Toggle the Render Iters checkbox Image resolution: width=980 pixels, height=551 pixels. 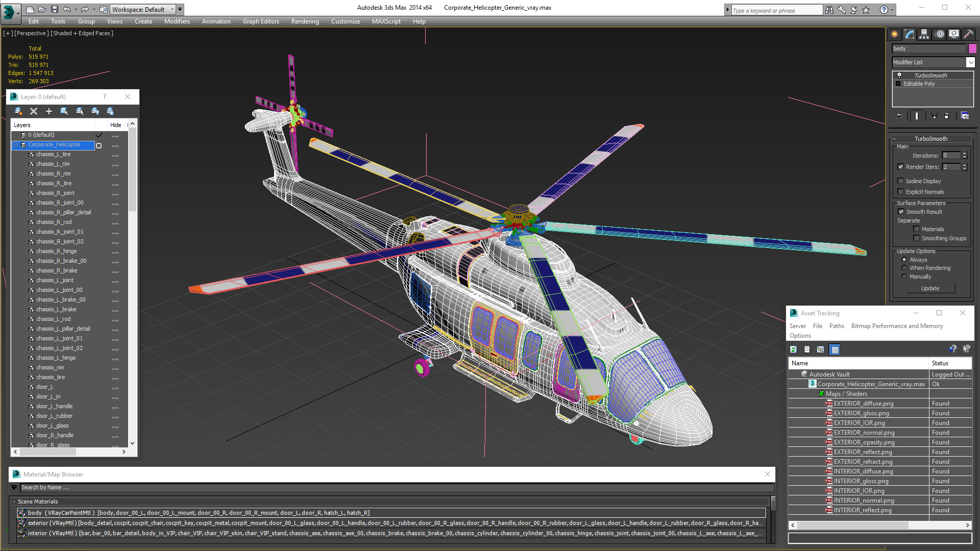point(901,167)
